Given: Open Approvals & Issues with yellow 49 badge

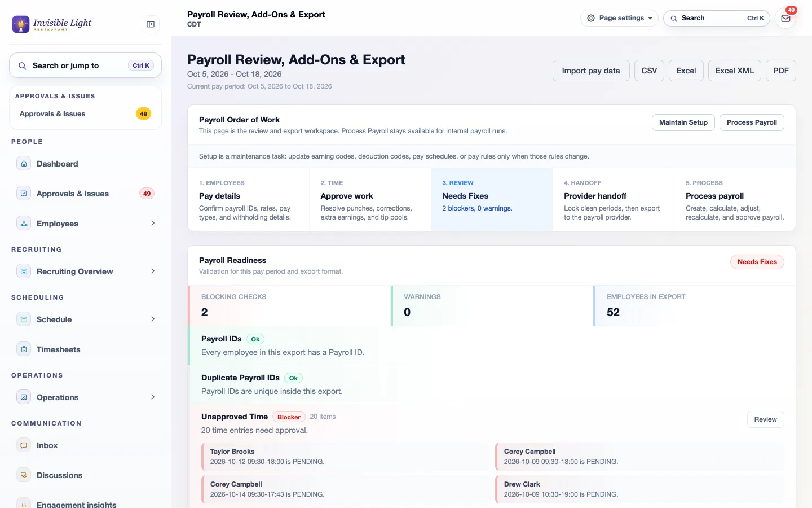Looking at the screenshot, I should click(x=86, y=114).
